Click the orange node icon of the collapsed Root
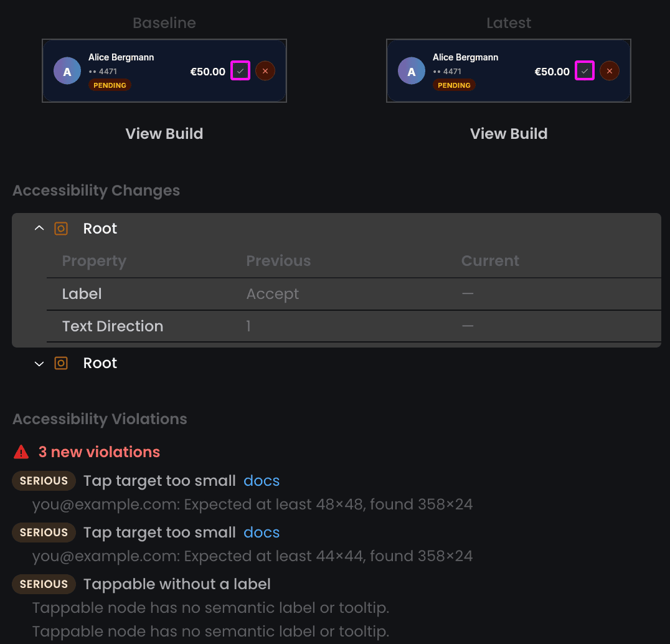Image resolution: width=670 pixels, height=644 pixels. 61,363
